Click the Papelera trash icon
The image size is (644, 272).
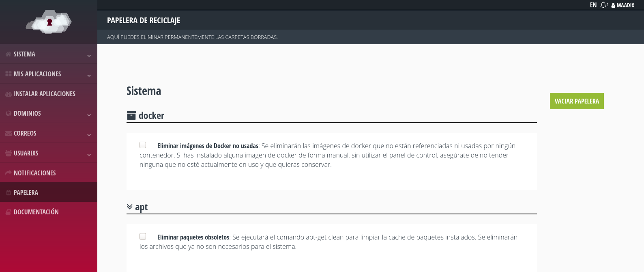coord(9,192)
